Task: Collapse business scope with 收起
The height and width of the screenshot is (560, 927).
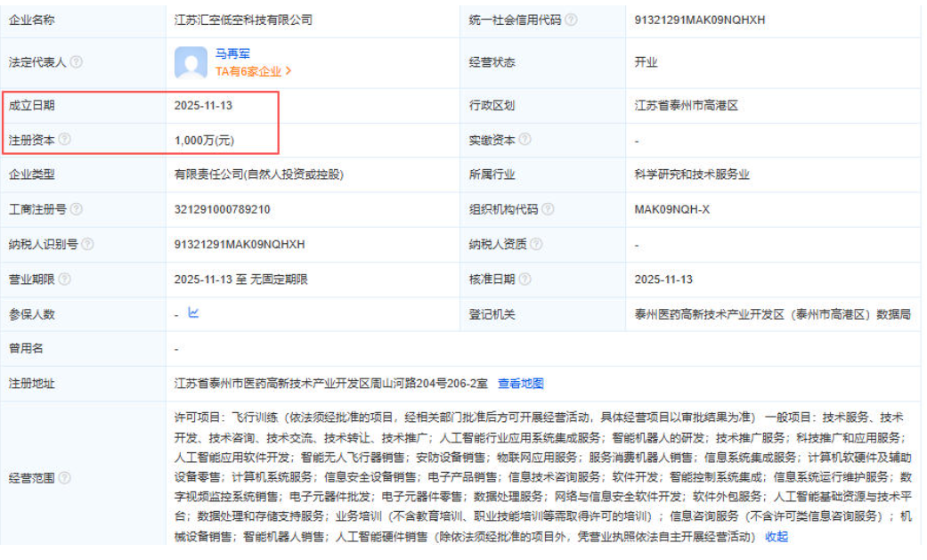Action: coord(777,537)
